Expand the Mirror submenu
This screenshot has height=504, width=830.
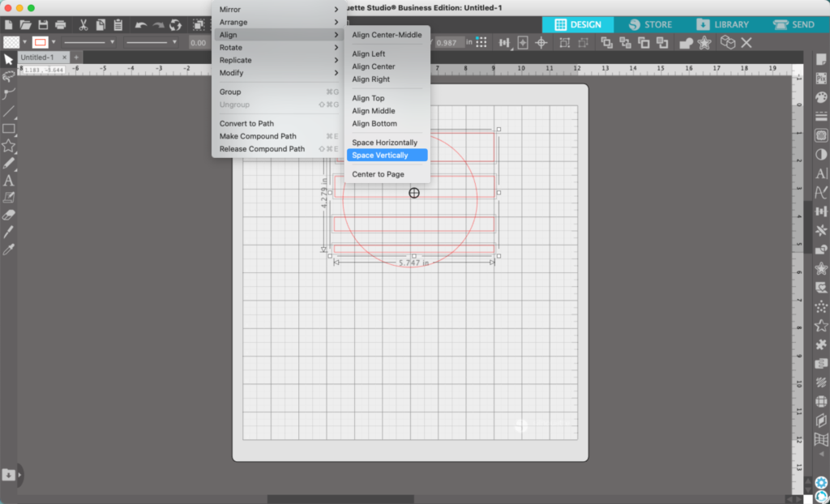tap(279, 10)
